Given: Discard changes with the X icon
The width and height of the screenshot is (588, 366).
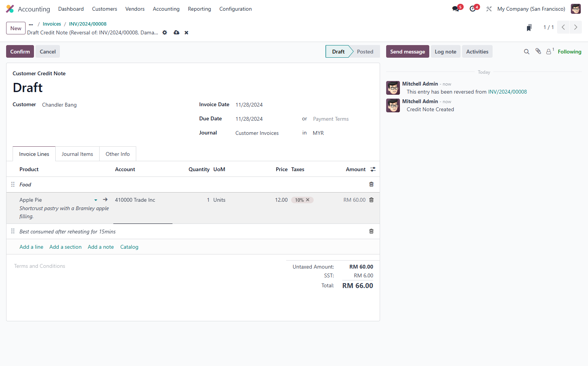Looking at the screenshot, I should pos(187,33).
